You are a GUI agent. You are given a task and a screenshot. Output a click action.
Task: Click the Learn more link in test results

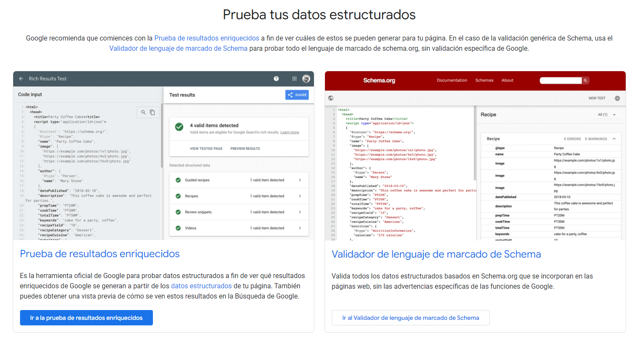[x=290, y=132]
